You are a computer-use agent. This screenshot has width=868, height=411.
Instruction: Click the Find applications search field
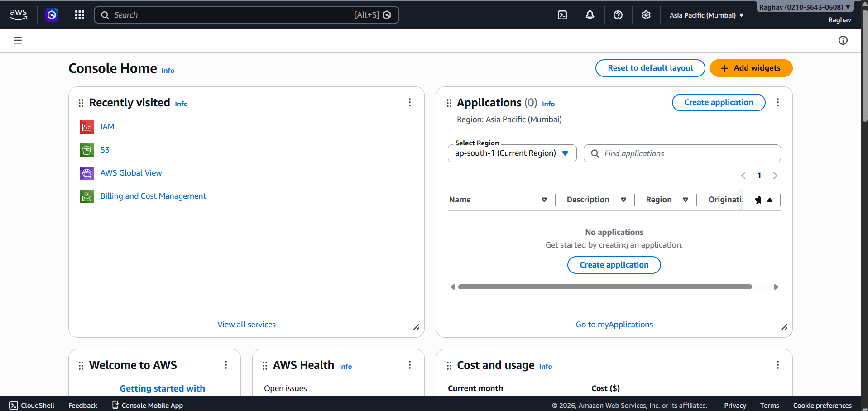pyautogui.click(x=681, y=153)
